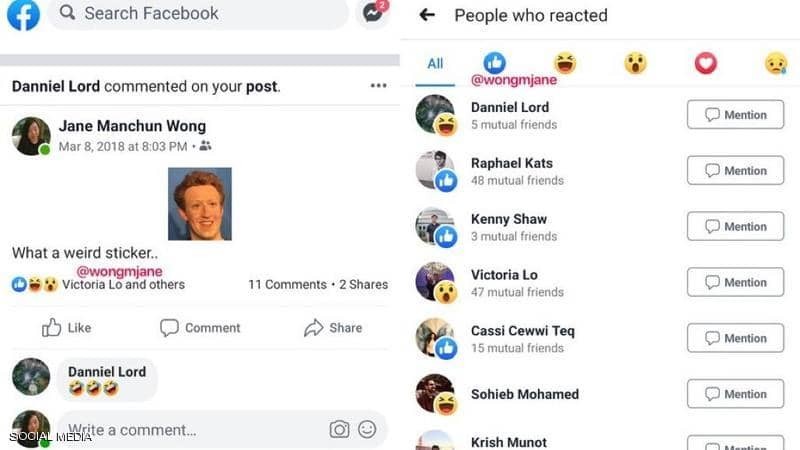Go back from People who reacted
800x450 pixels.
tap(427, 15)
